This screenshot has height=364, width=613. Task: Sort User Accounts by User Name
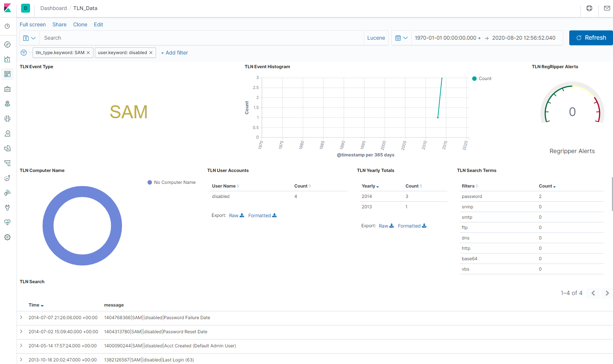[225, 186]
